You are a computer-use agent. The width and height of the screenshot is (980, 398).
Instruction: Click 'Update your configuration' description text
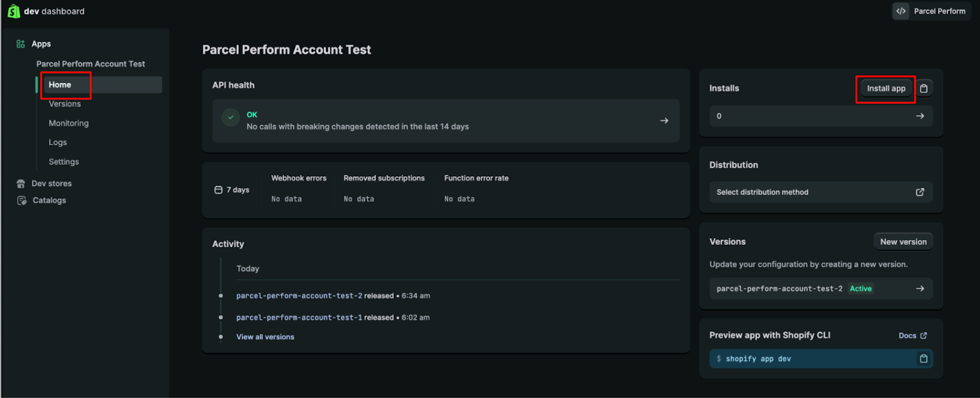click(809, 265)
